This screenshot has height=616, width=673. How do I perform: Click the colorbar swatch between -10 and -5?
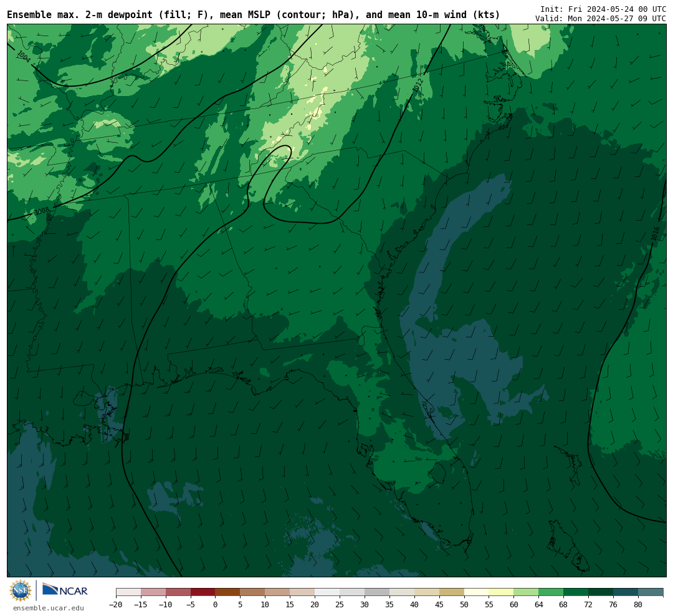(178, 592)
